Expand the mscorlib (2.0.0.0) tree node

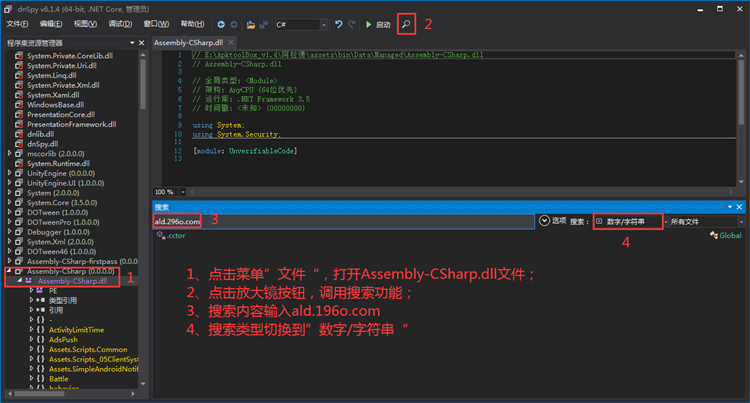coord(10,153)
